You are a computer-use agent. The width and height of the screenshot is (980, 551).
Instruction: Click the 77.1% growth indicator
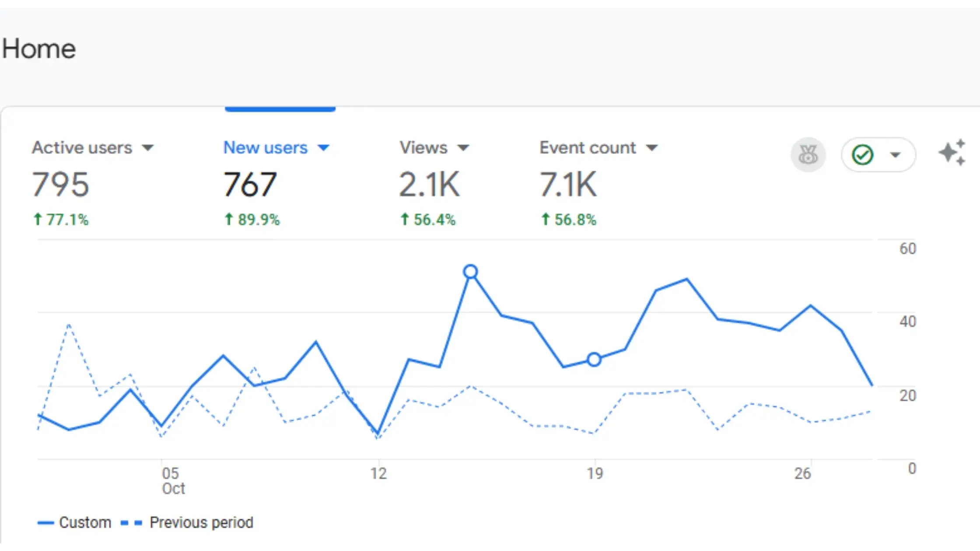61,220
